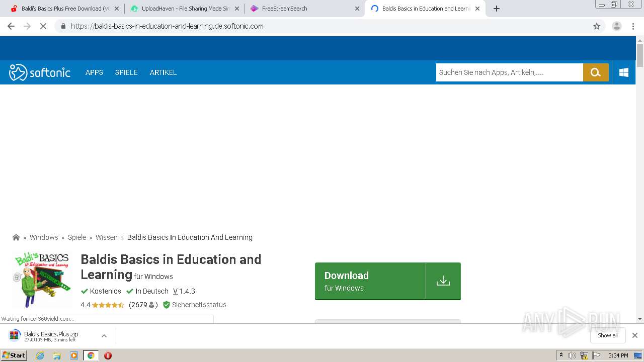The width and height of the screenshot is (644, 362).
Task: Click the red Opera-style taskbar icon
Action: (108, 355)
